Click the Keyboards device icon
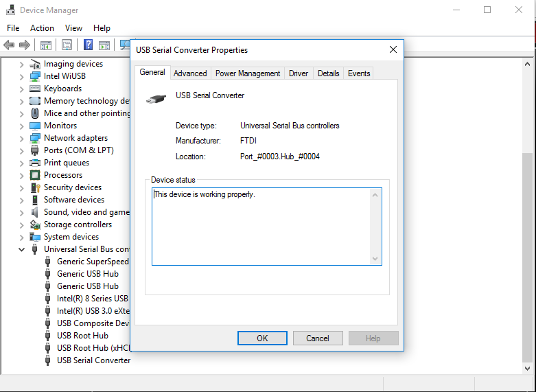Screen dimensions: 536x392 click(35, 89)
